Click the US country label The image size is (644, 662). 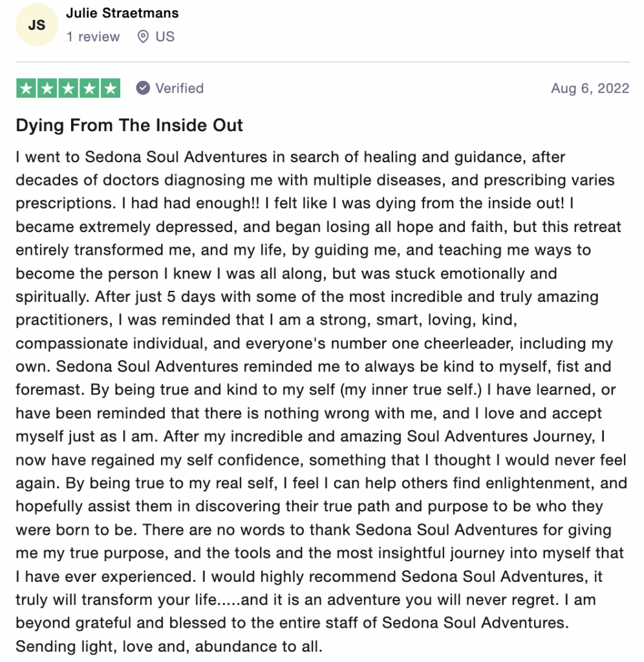coord(165,37)
